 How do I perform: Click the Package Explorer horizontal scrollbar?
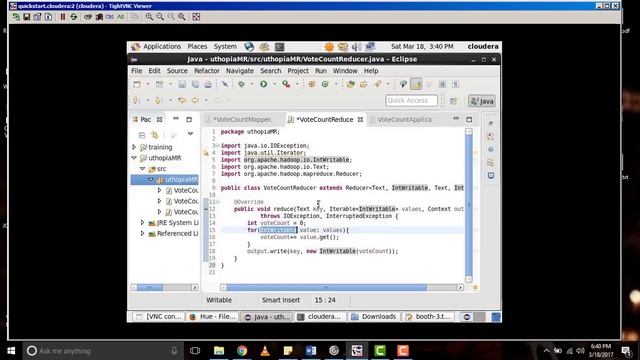(x=149, y=287)
